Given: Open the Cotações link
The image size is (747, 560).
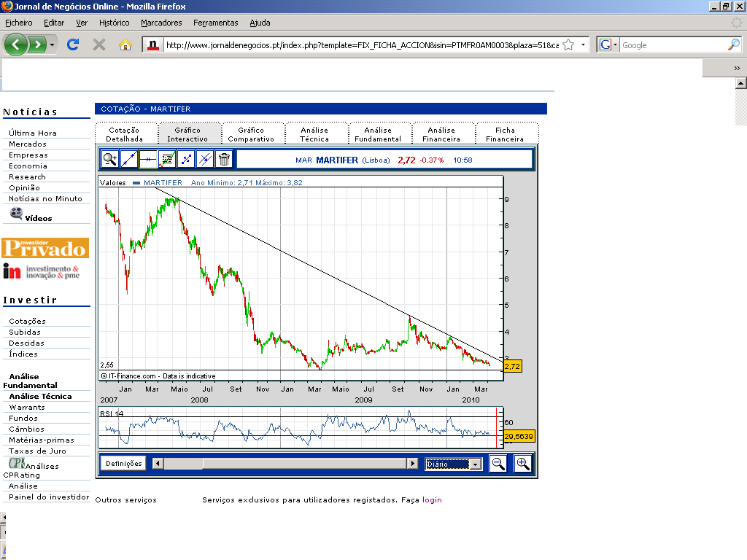Looking at the screenshot, I should click(27, 321).
